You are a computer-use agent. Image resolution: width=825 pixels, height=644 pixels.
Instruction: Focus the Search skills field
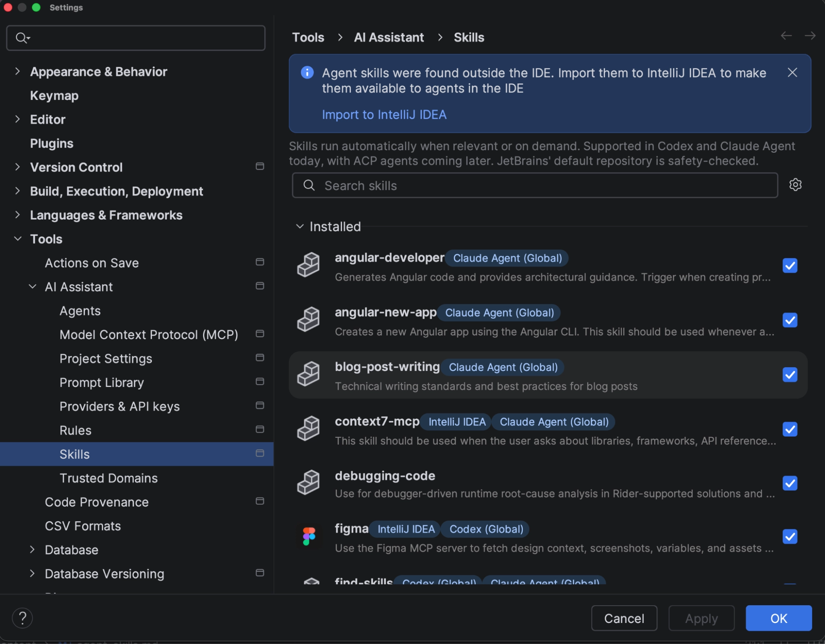(x=535, y=185)
